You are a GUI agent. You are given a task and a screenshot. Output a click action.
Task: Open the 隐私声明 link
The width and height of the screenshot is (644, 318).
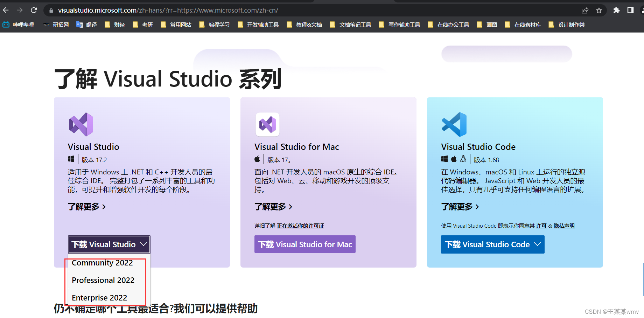[564, 226]
